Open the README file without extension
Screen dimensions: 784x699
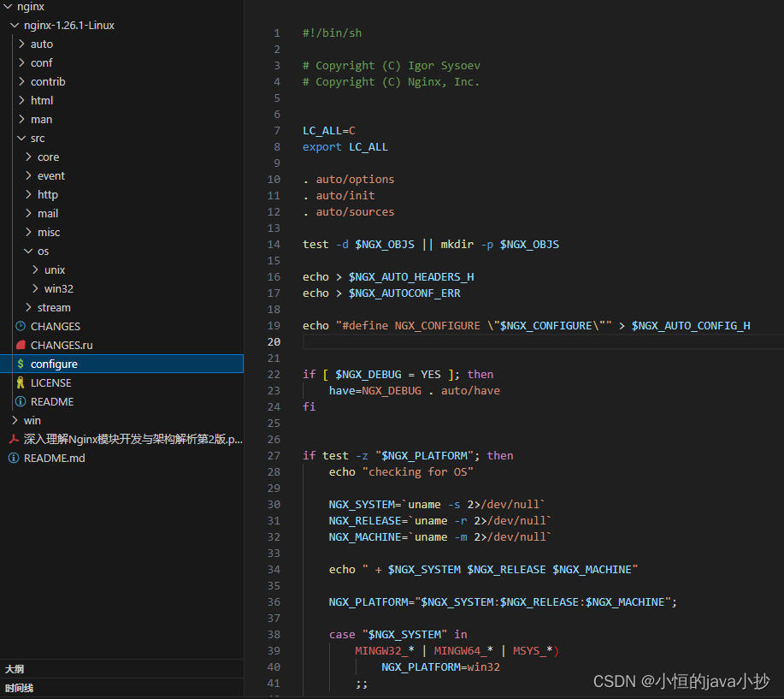point(52,402)
